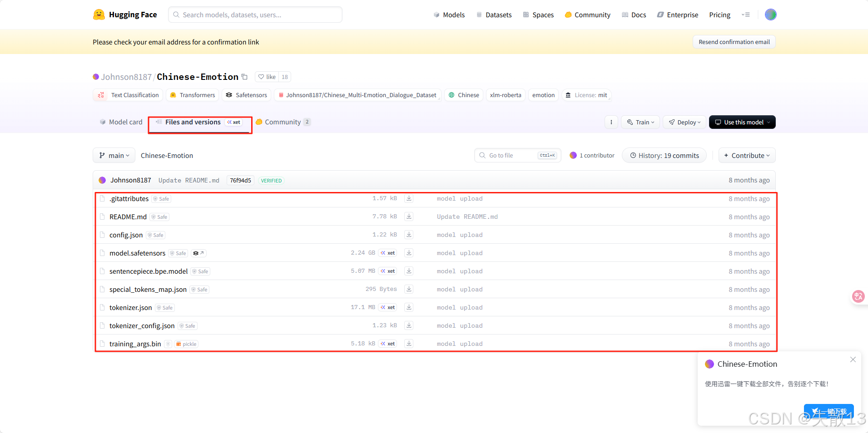Click the emotion tag

tap(543, 95)
